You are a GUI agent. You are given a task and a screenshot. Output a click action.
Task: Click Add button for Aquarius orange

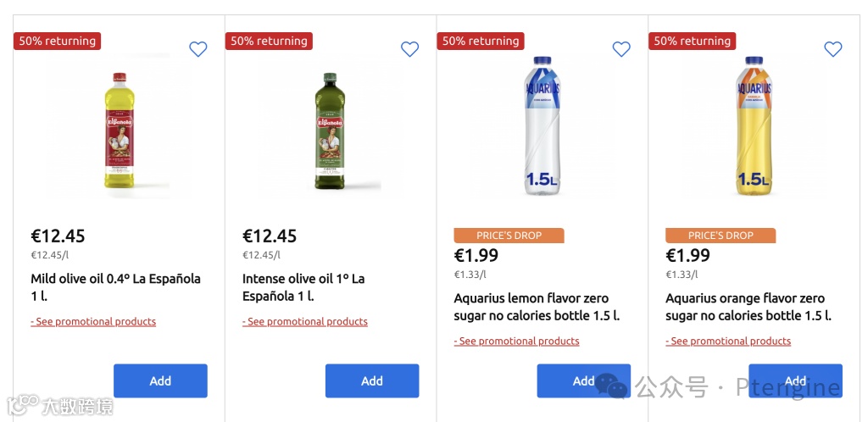point(795,380)
